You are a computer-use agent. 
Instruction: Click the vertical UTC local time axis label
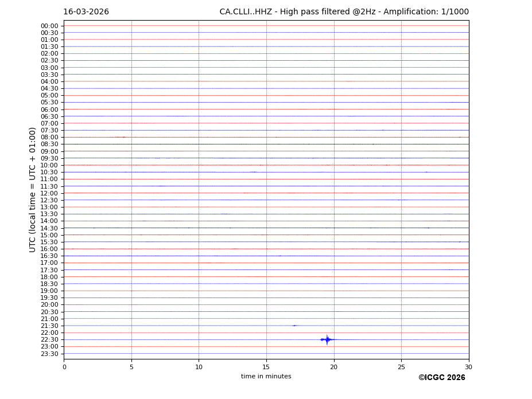pos(33,189)
